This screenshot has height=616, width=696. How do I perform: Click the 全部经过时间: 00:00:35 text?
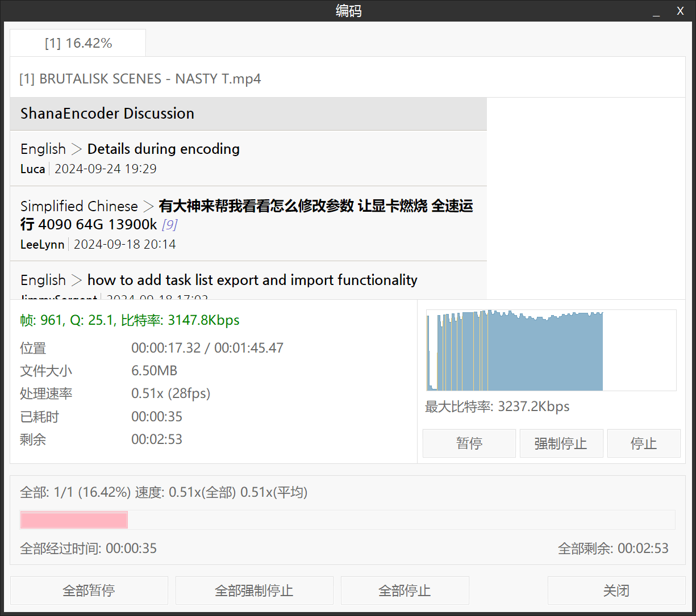tap(88, 548)
